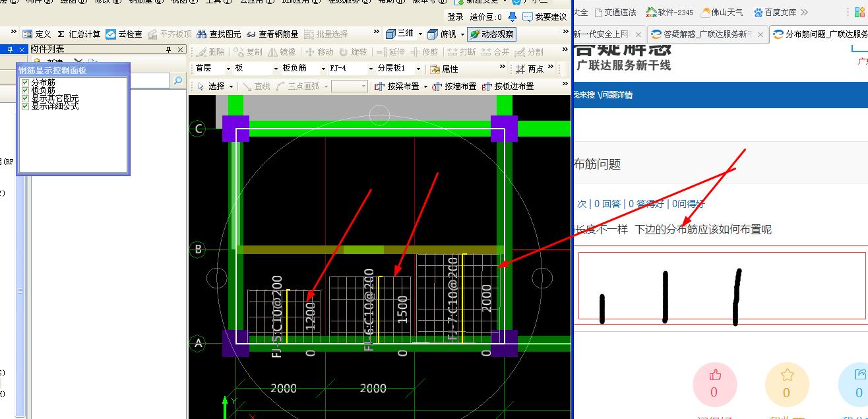Click 查找图元 find element tool
The height and width of the screenshot is (419, 868).
click(219, 34)
